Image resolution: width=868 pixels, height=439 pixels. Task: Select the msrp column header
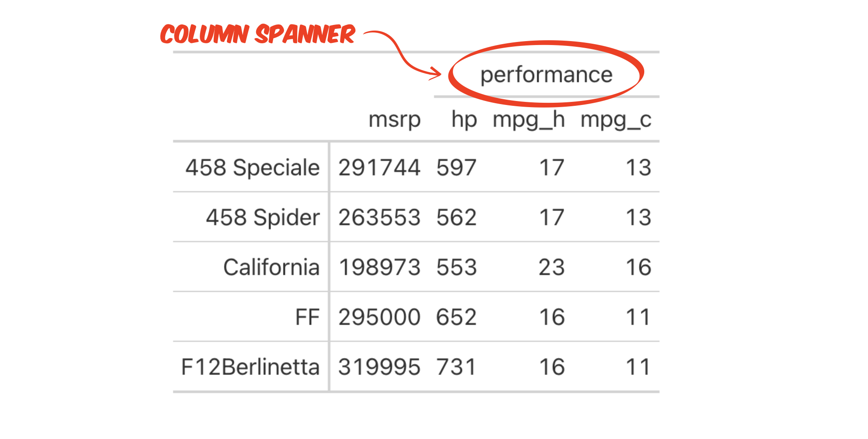[x=394, y=119]
